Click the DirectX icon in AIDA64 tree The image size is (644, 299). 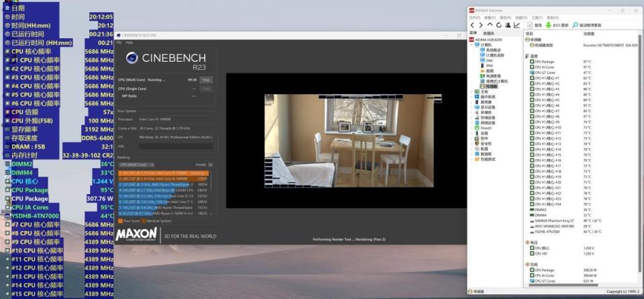[x=476, y=128]
